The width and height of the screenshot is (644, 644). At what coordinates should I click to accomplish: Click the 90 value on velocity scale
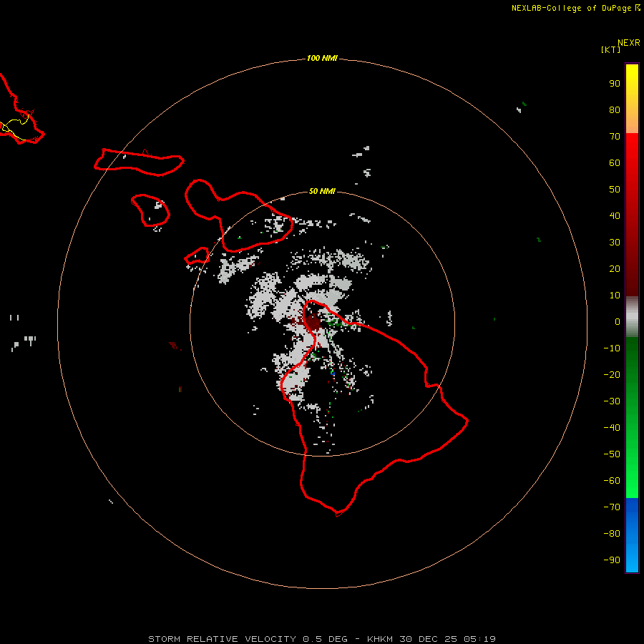pyautogui.click(x=615, y=84)
